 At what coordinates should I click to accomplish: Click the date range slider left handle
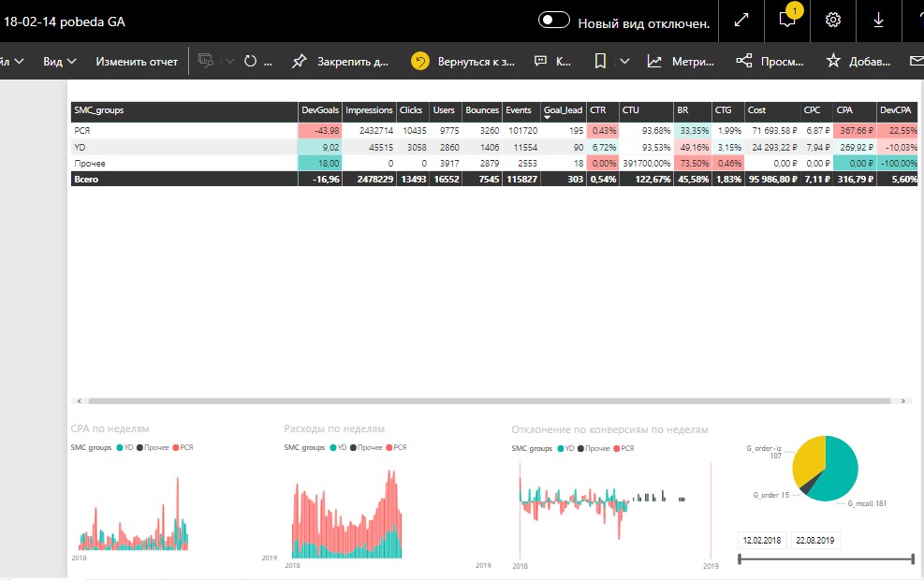741,558
